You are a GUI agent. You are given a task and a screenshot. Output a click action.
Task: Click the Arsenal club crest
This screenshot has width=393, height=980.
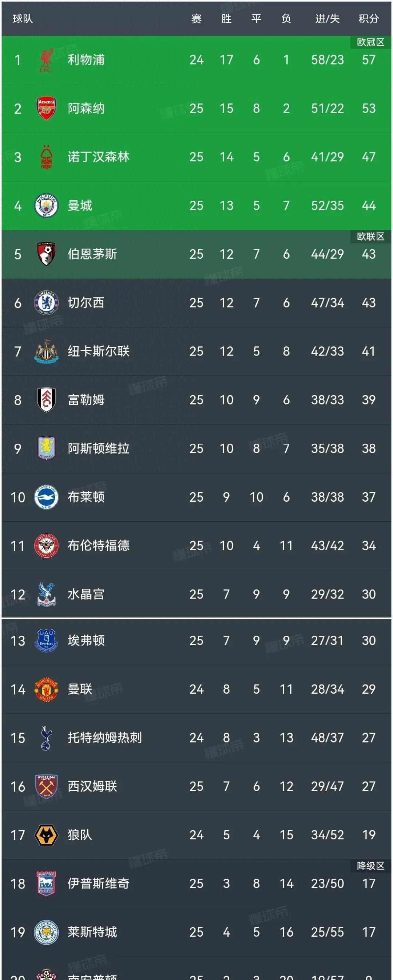(46, 109)
